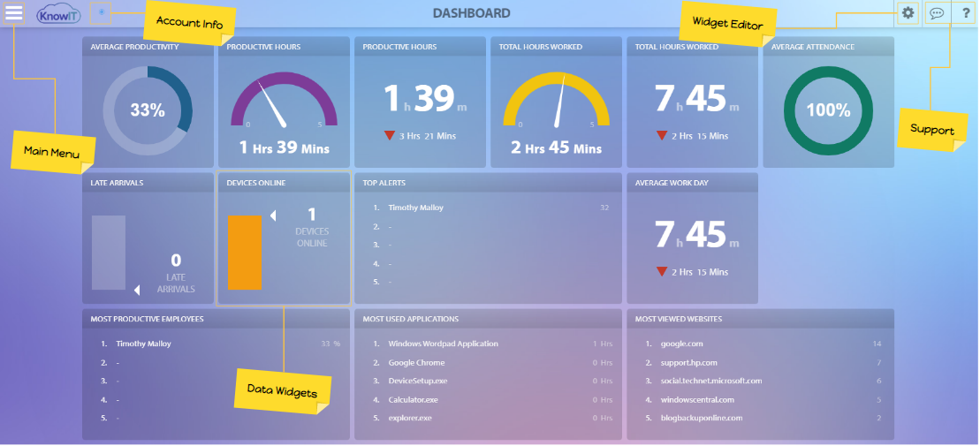The width and height of the screenshot is (980, 446).
Task: Click the KnowIT logo
Action: click(x=58, y=13)
